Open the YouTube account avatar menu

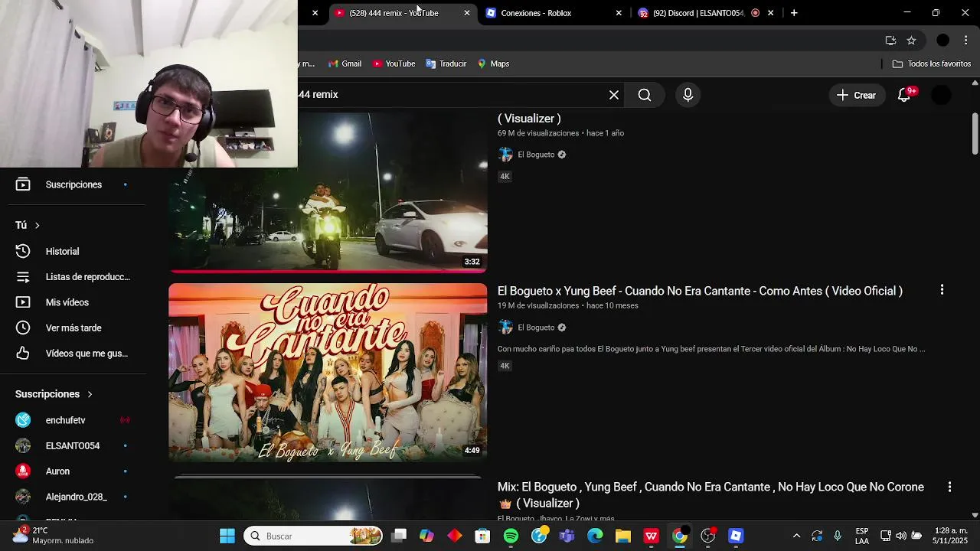pos(941,95)
